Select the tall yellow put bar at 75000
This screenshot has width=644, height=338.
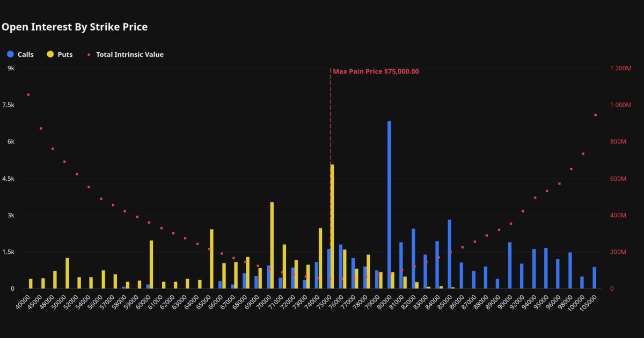tap(332, 226)
